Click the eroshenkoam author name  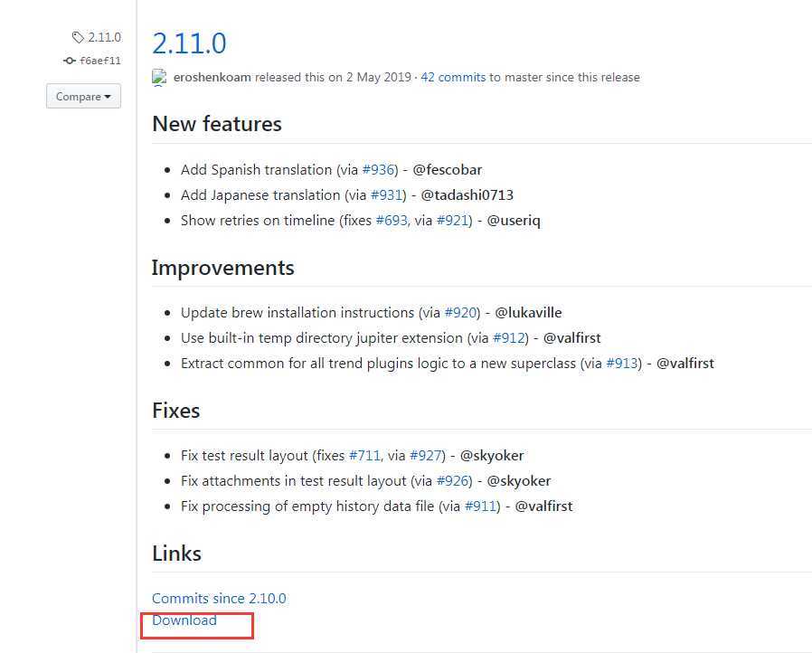[x=212, y=77]
